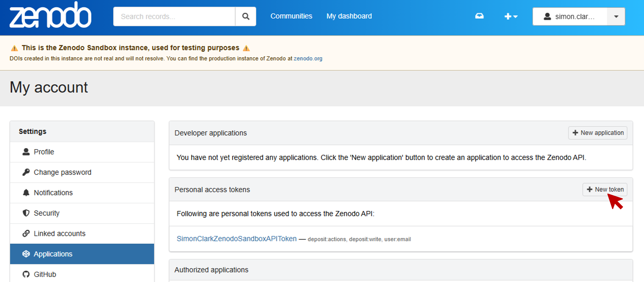Create a New application

tap(598, 133)
